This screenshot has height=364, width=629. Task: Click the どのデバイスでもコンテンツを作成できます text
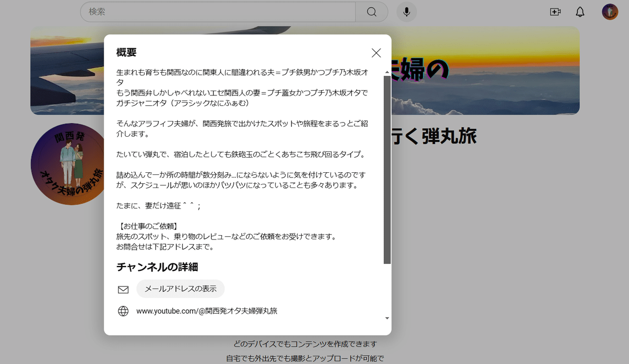pos(305,344)
